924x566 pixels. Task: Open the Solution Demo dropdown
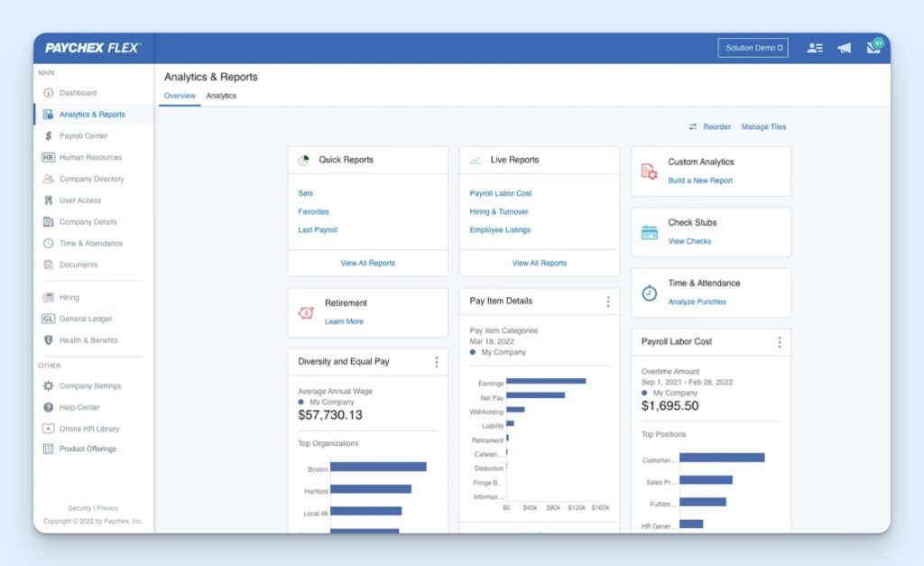[x=753, y=48]
